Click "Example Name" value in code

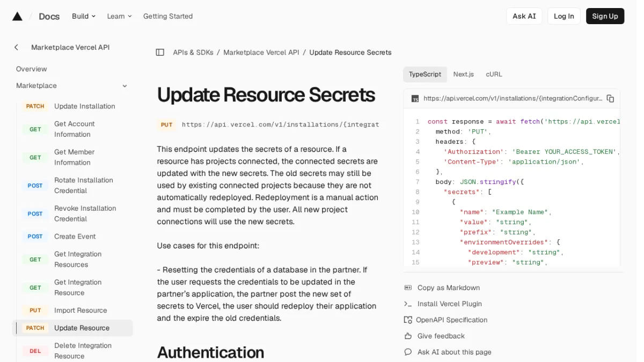519,212
